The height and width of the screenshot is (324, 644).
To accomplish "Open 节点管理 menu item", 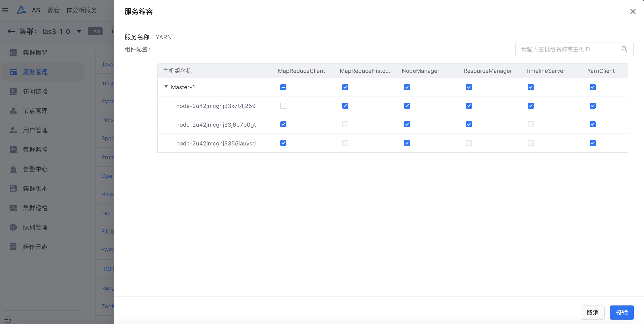I will point(35,111).
